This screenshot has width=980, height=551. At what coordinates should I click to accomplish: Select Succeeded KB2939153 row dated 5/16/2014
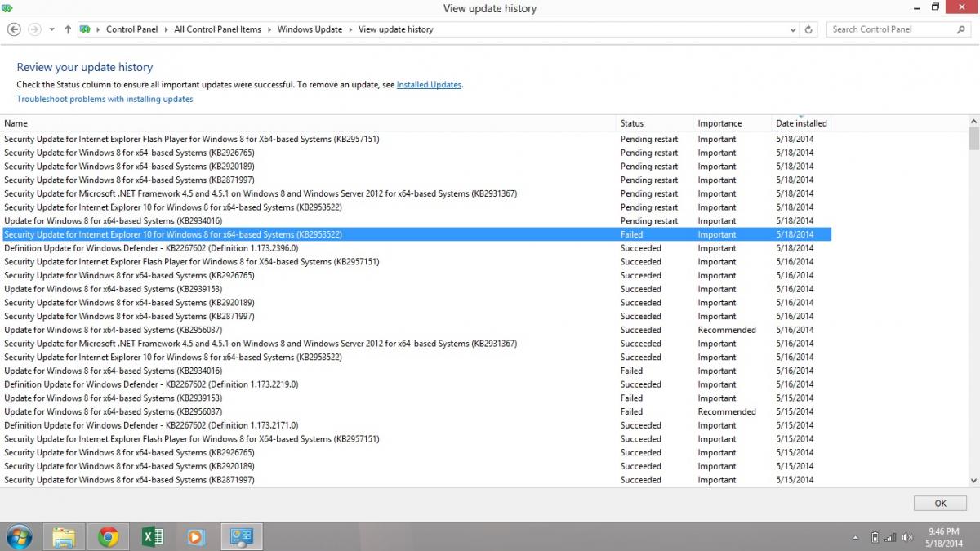click(x=416, y=289)
